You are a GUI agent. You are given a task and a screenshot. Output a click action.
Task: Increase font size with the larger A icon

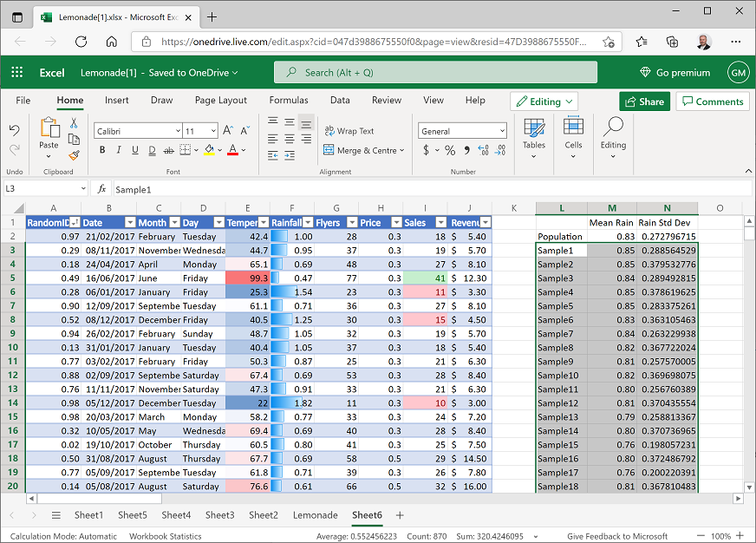pos(228,131)
